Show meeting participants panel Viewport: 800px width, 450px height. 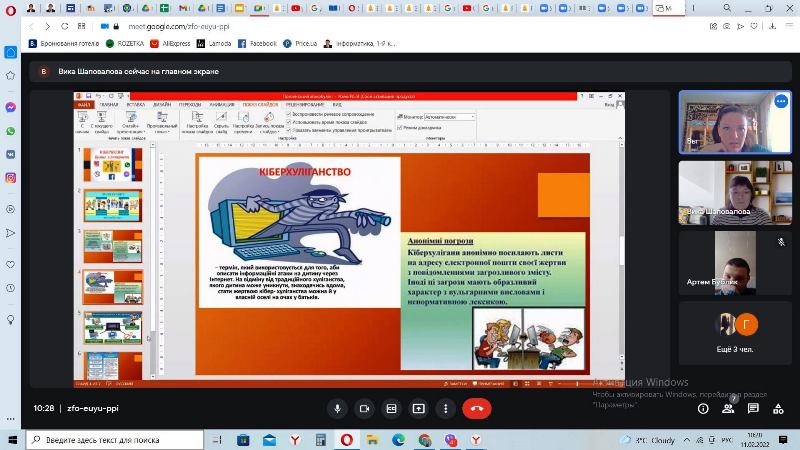click(730, 408)
